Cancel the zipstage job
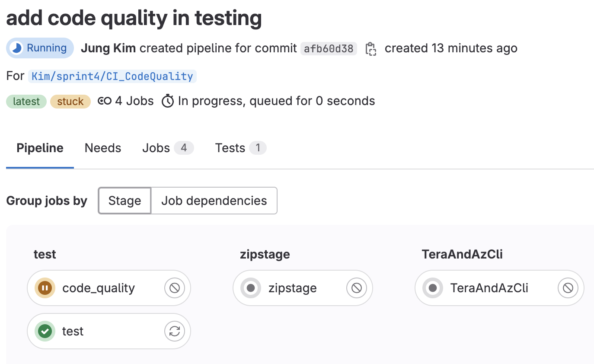The height and width of the screenshot is (364, 594). point(356,287)
